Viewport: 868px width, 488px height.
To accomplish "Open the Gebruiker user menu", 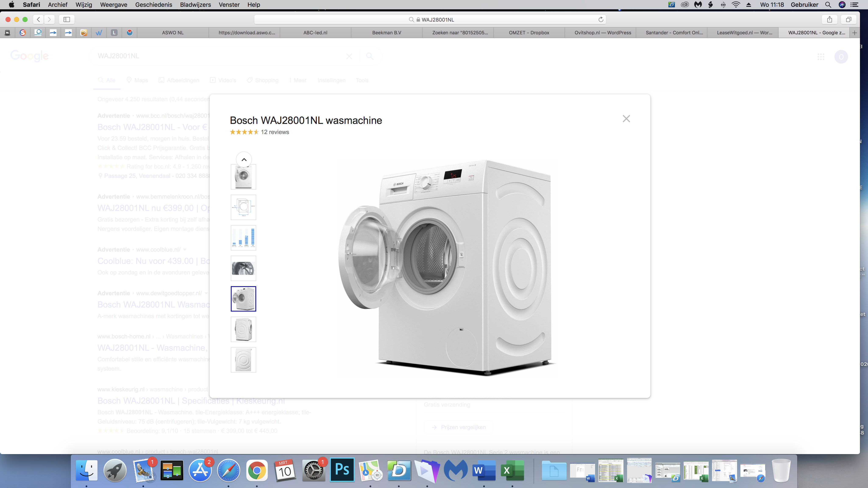I will [x=804, y=5].
